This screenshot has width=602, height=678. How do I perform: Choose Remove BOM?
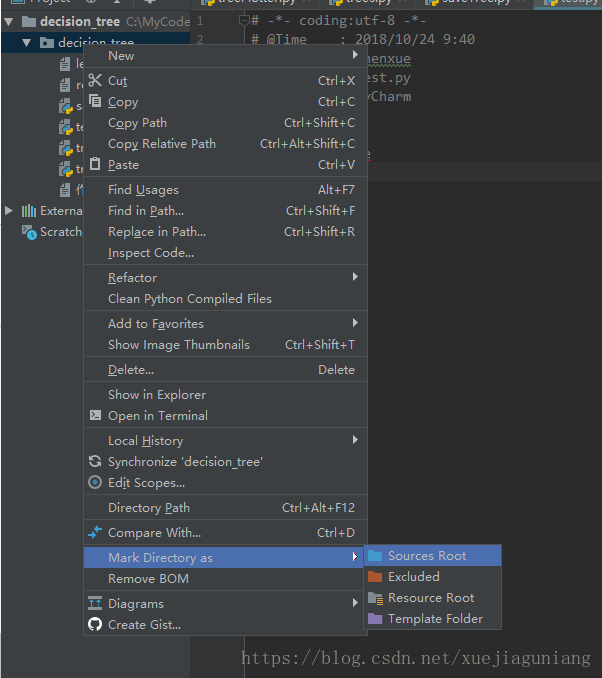click(x=224, y=579)
